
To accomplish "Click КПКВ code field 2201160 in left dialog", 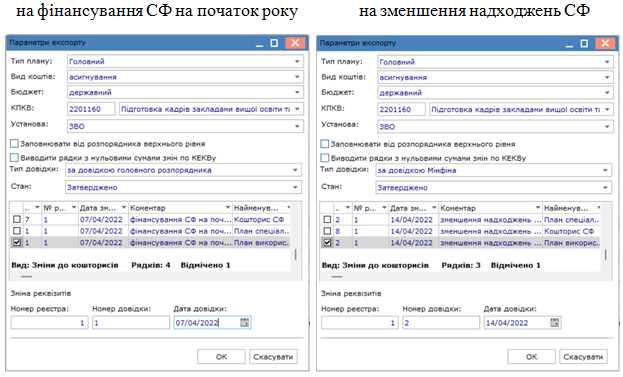I will pos(91,109).
